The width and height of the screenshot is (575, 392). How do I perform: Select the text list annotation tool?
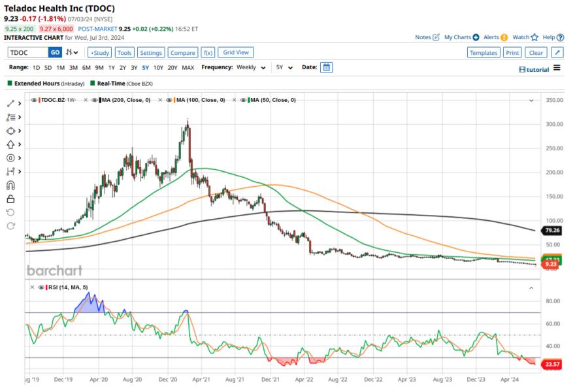click(x=10, y=118)
